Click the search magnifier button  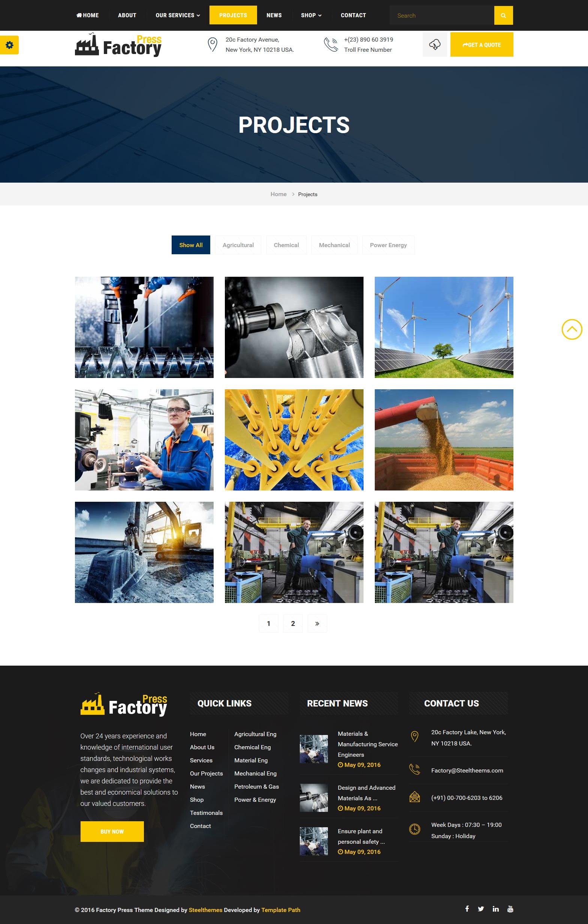click(503, 15)
